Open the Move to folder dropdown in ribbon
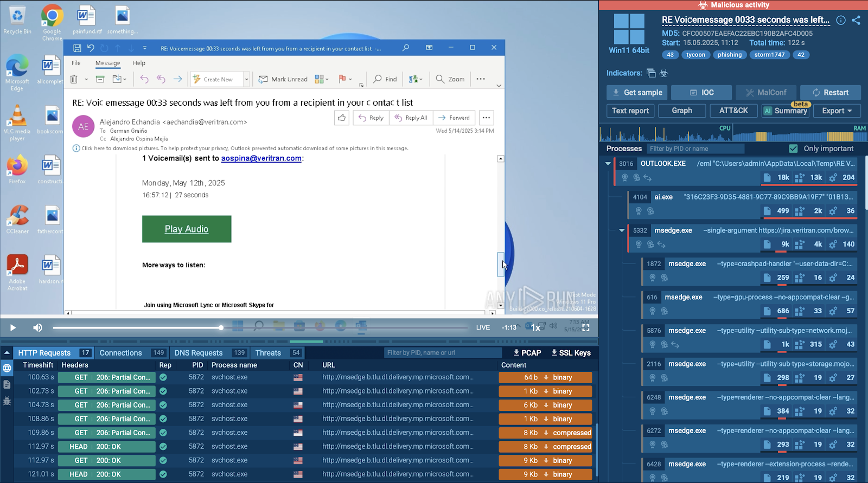This screenshot has height=483, width=868. pyautogui.click(x=119, y=79)
